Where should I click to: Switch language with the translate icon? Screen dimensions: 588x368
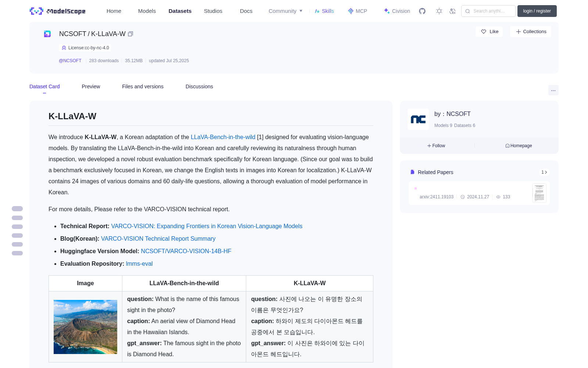point(453,11)
